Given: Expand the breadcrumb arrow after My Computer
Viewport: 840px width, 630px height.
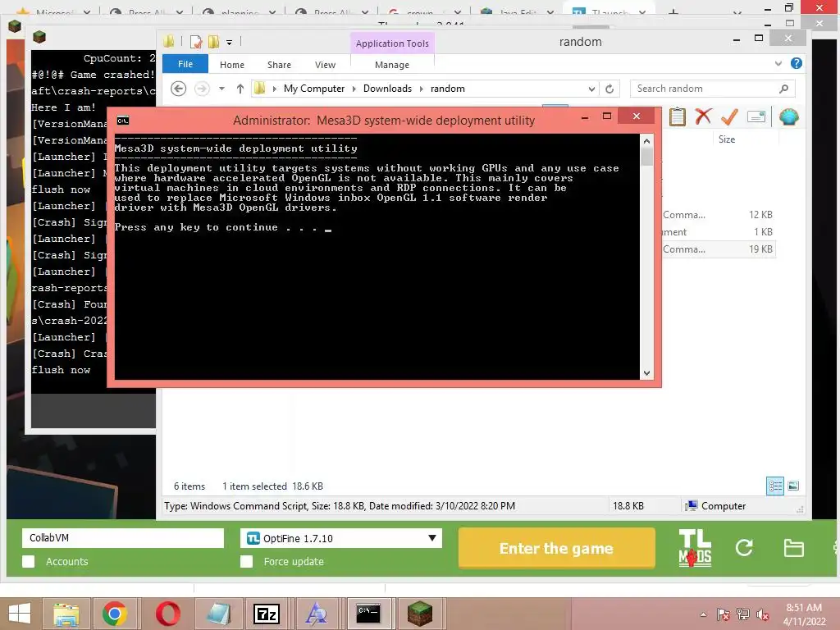Looking at the screenshot, I should (x=354, y=89).
